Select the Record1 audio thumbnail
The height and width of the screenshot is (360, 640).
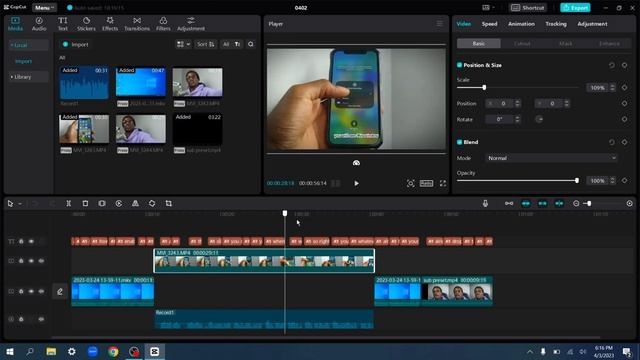pyautogui.click(x=84, y=83)
